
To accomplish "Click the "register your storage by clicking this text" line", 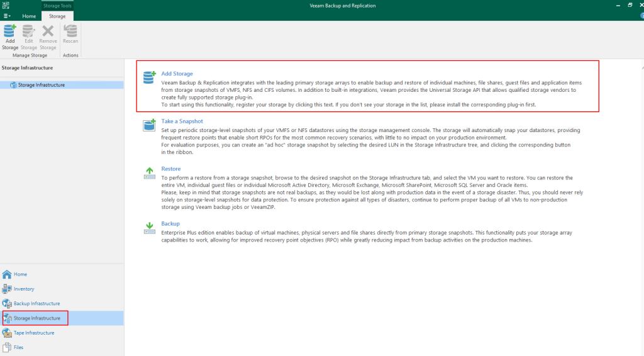I will (348, 104).
